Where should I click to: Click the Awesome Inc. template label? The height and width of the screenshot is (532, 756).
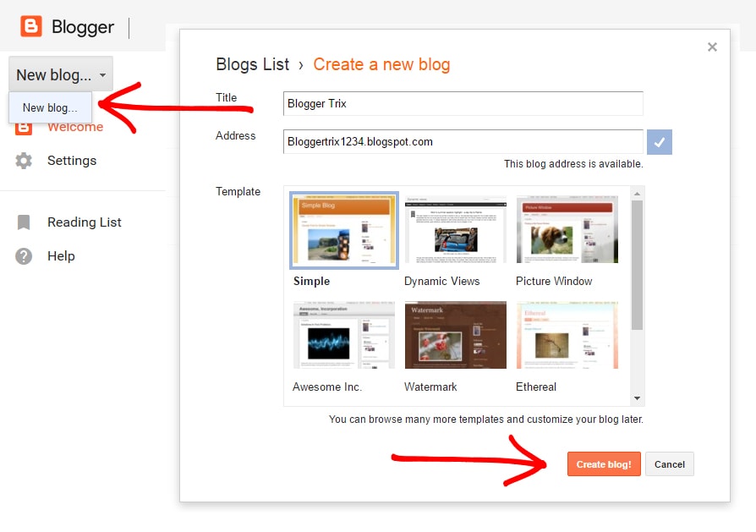click(x=327, y=387)
